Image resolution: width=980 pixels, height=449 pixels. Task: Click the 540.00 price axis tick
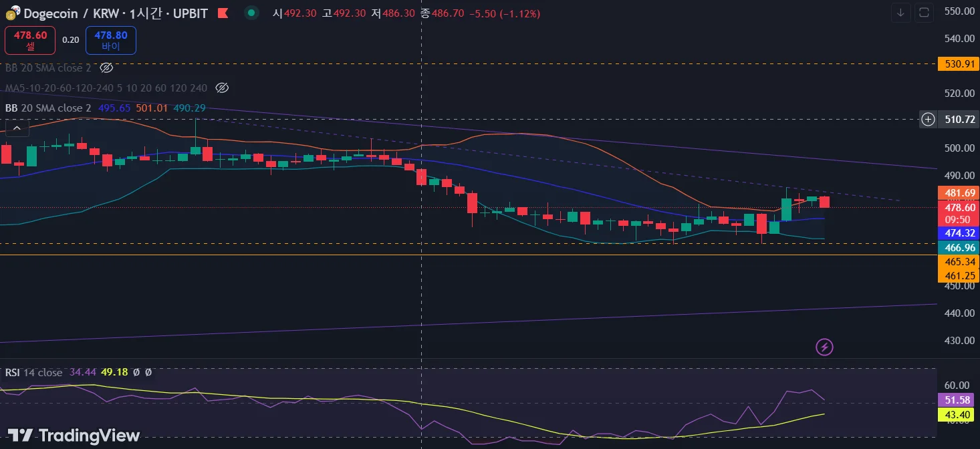tap(958, 39)
